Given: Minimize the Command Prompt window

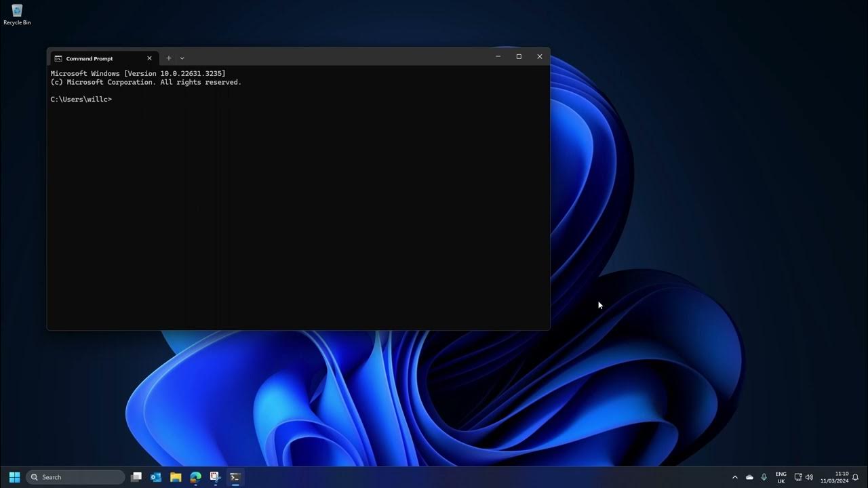Looking at the screenshot, I should click(x=498, y=57).
